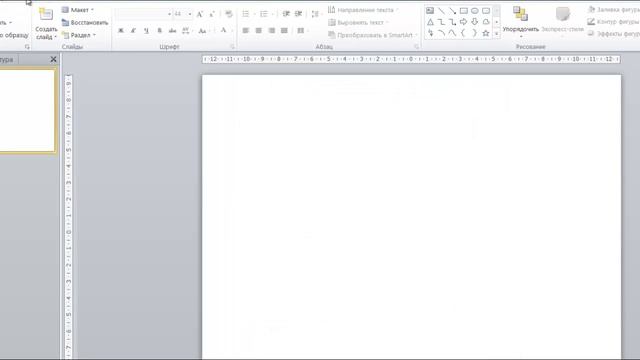This screenshot has height=360, width=640.
Task: Click Преобразовать в SmartArt
Action: point(372,35)
